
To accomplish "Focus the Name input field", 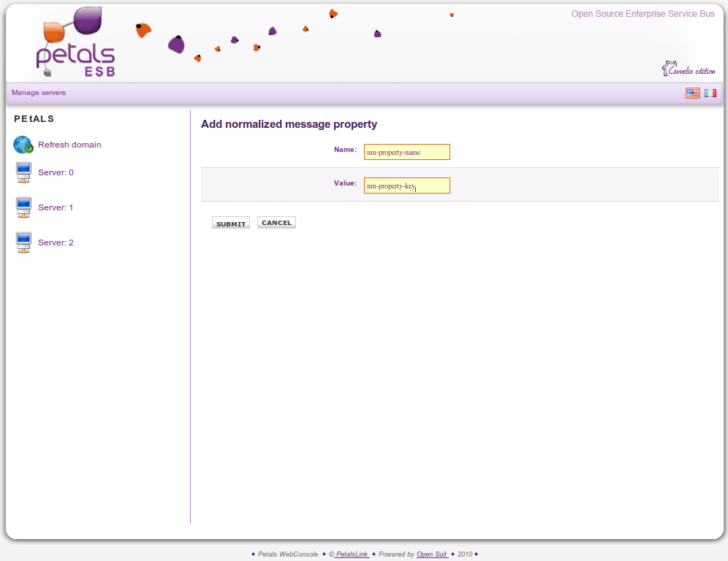I will coord(406,152).
